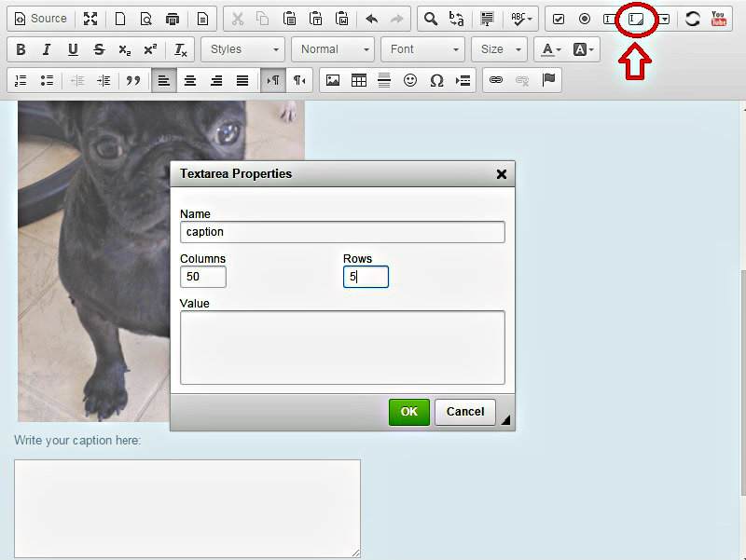Image resolution: width=746 pixels, height=560 pixels.
Task: Open Find with the magnifier icon
Action: pos(431,19)
